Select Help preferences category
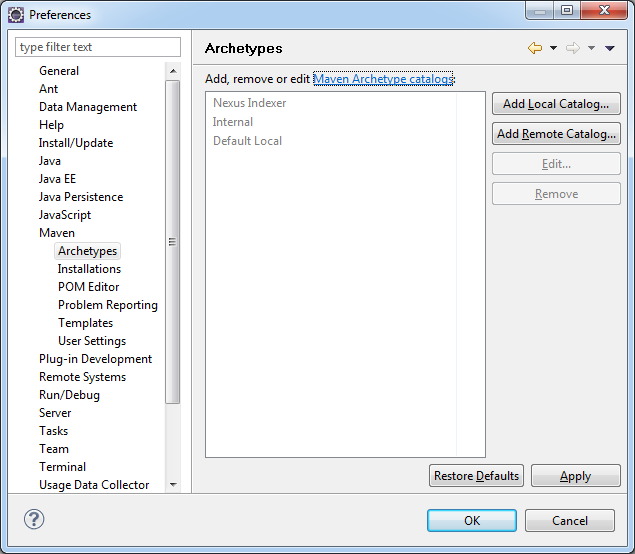 (51, 125)
